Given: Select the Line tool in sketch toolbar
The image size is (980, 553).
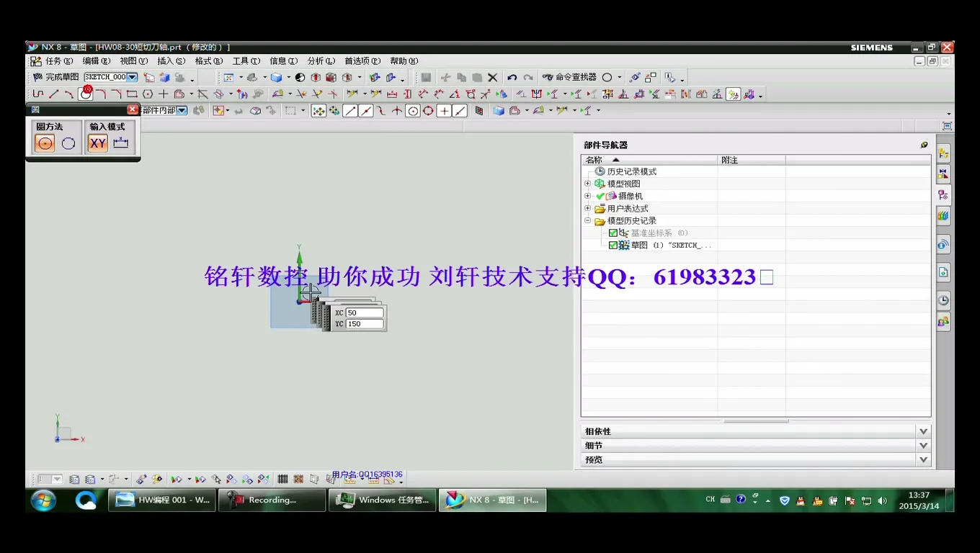Looking at the screenshot, I should (x=53, y=94).
